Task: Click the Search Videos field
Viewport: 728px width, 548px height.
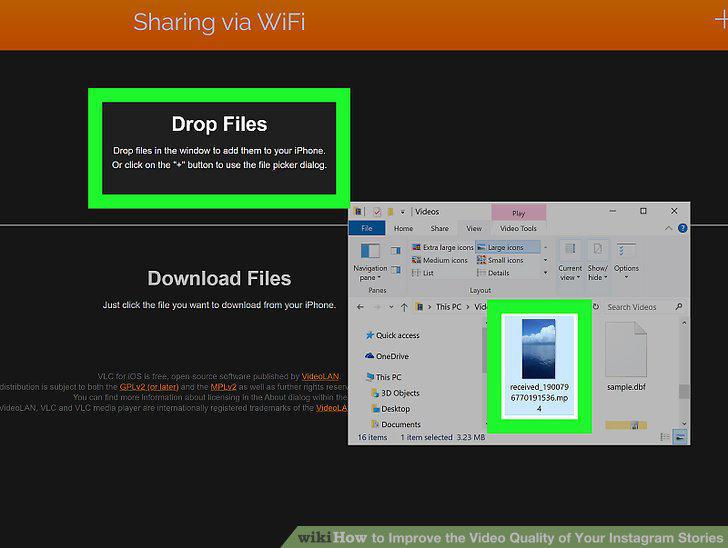Action: (640, 307)
